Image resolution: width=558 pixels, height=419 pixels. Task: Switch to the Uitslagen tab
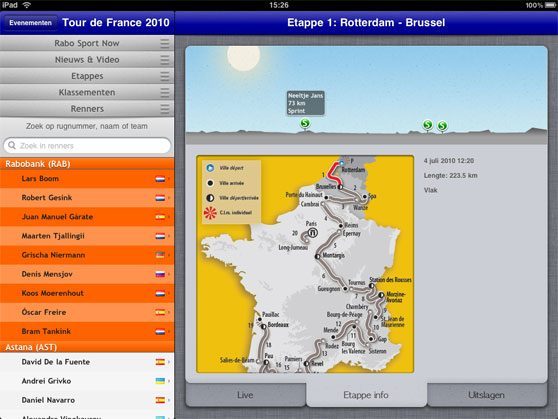pyautogui.click(x=486, y=395)
